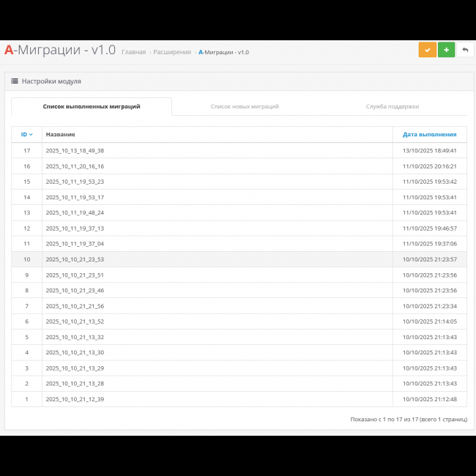
Task: Click the orange checkmark button
Action: pyautogui.click(x=427, y=50)
